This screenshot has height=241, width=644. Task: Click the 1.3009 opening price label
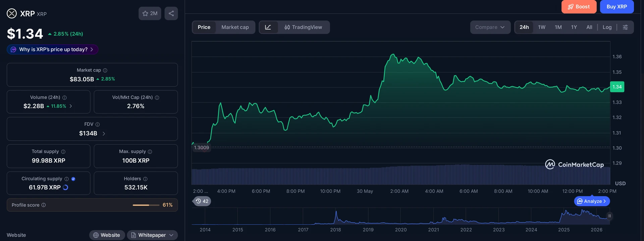click(x=201, y=148)
